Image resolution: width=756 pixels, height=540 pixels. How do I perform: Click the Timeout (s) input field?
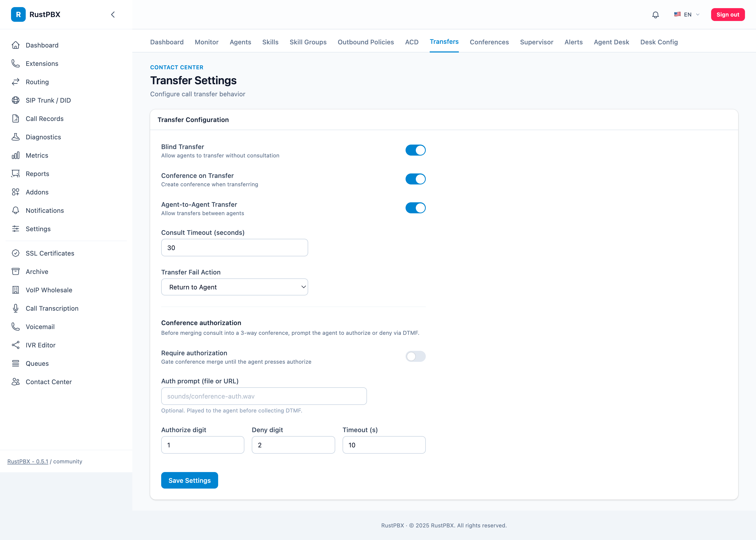click(x=384, y=445)
